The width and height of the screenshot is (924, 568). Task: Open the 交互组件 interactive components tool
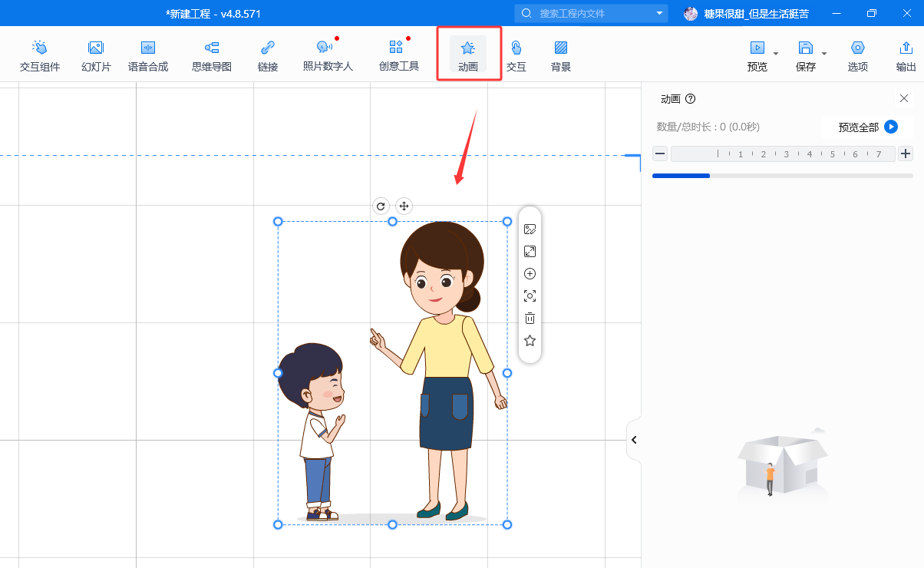click(39, 56)
